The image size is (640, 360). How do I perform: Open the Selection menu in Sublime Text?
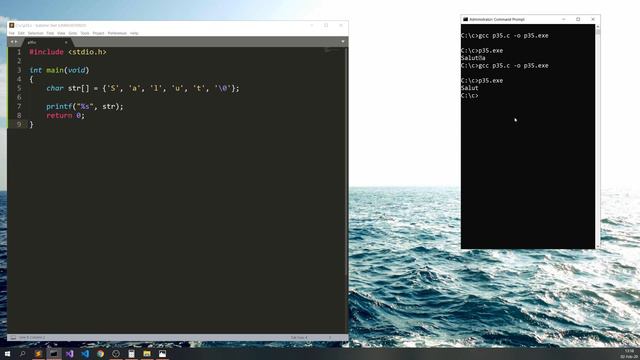(x=36, y=33)
